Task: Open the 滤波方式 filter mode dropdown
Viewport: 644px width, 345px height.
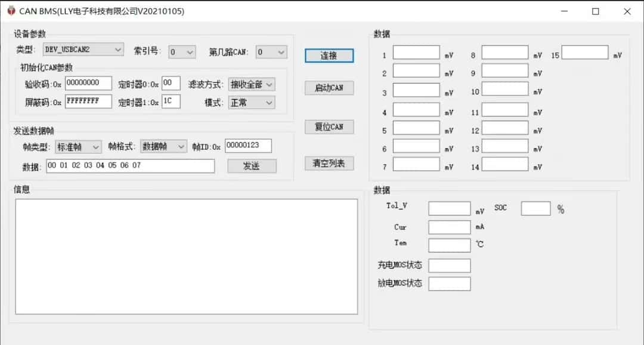Action: (252, 84)
